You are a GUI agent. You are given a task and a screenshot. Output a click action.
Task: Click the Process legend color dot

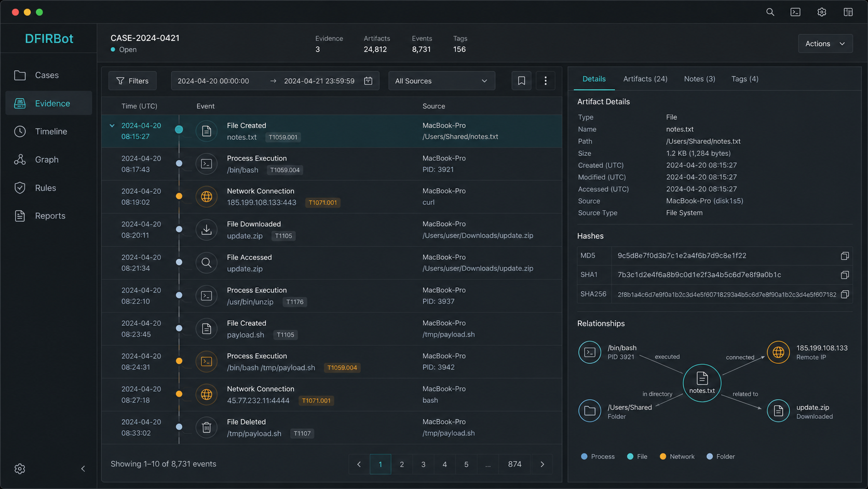584,457
